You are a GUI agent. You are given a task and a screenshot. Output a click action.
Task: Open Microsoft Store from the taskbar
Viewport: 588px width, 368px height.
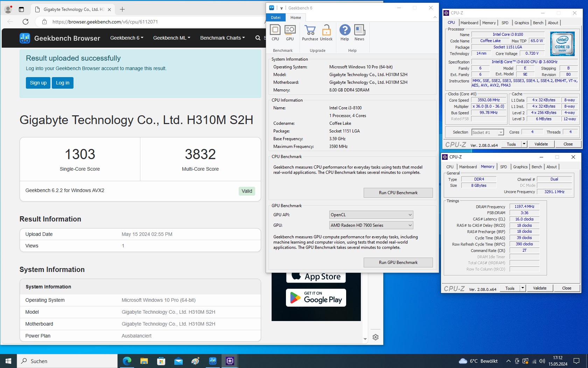(x=161, y=361)
